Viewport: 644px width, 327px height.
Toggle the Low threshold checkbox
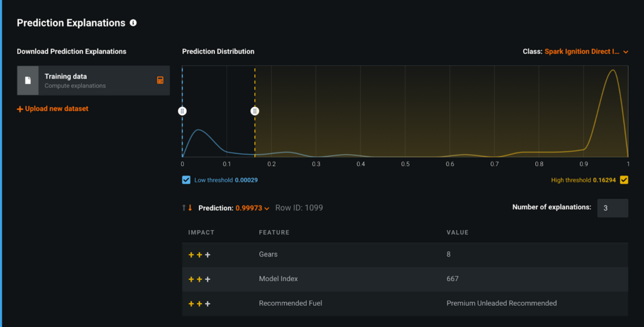[x=186, y=180]
